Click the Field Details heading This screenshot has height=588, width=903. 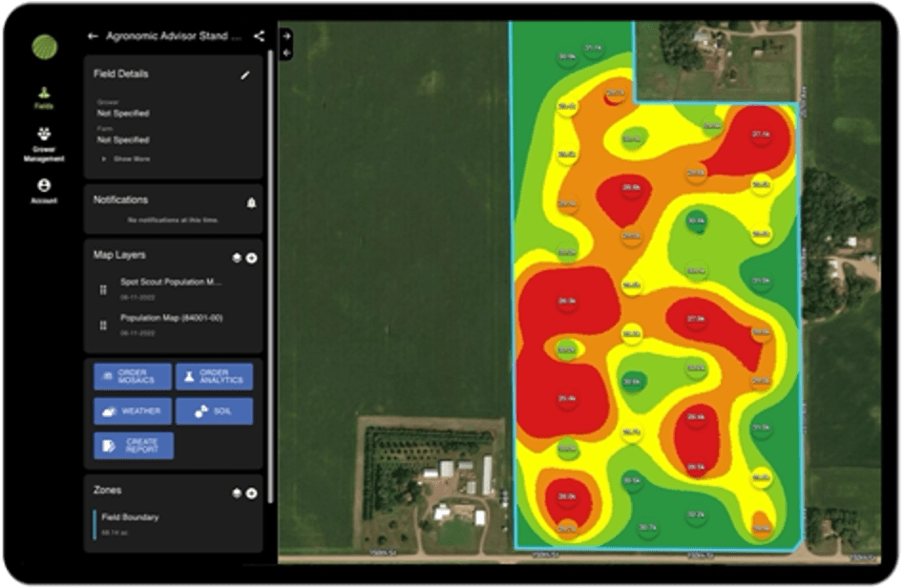pyautogui.click(x=121, y=73)
